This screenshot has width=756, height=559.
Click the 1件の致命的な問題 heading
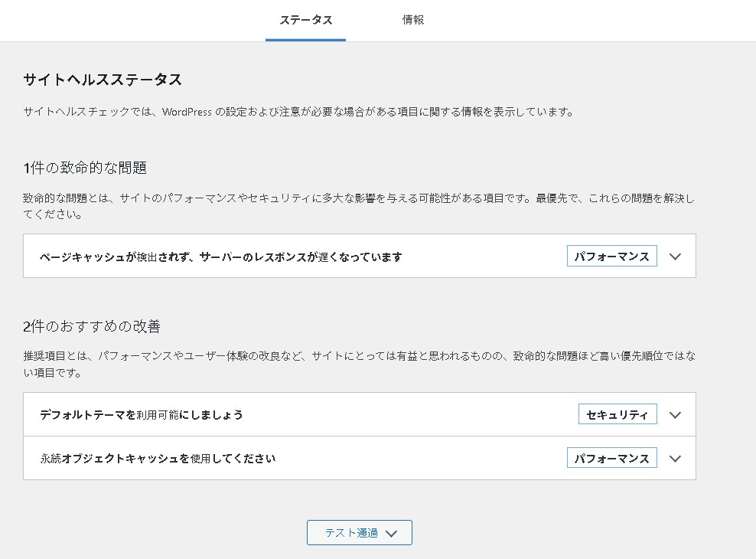coord(85,168)
